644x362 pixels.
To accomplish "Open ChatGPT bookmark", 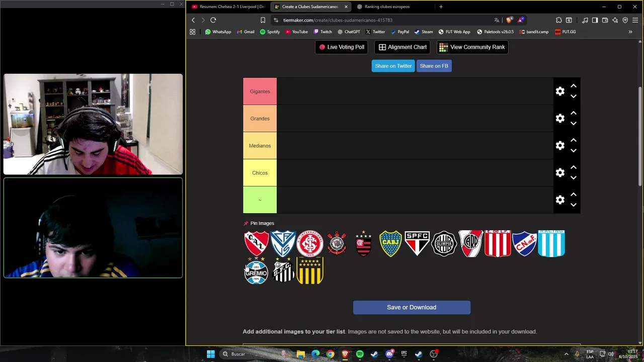I will [349, 32].
